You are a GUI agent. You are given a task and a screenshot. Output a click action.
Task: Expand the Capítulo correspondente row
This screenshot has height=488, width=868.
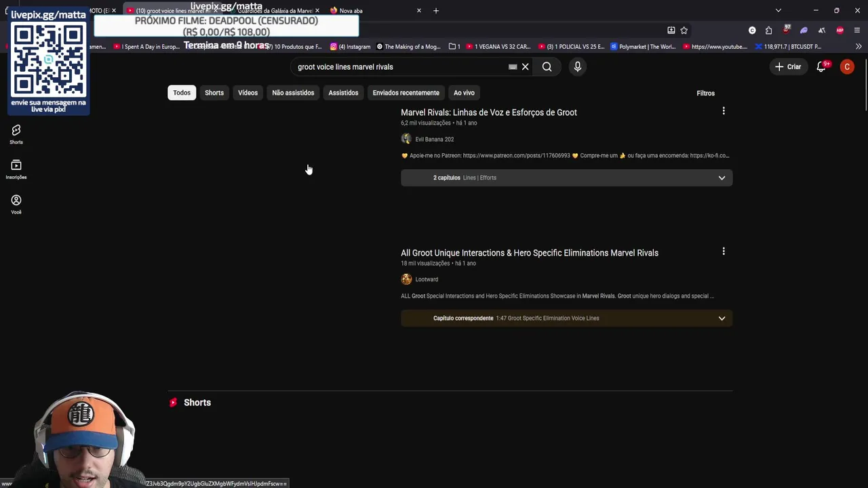566,318
